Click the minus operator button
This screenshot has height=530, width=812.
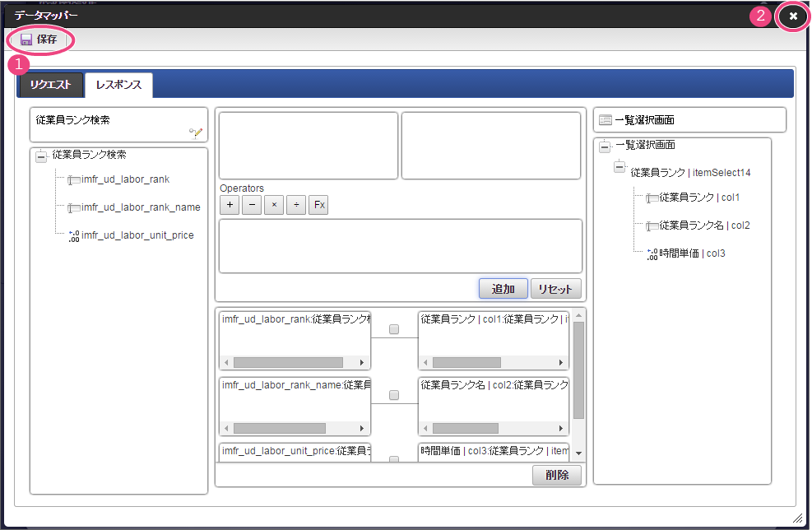click(x=252, y=205)
